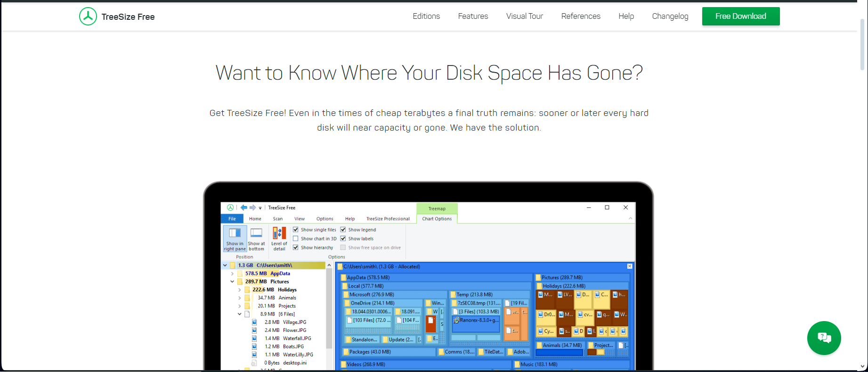The width and height of the screenshot is (868, 372).
Task: Click the Show free space on drive checkbox
Action: pos(343,248)
